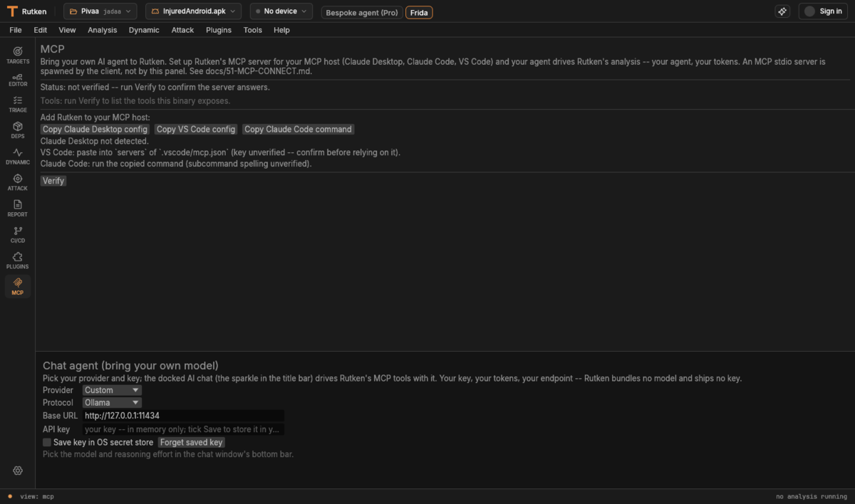Open the Dynamic menu
Image resolution: width=855 pixels, height=504 pixels.
pyautogui.click(x=144, y=30)
